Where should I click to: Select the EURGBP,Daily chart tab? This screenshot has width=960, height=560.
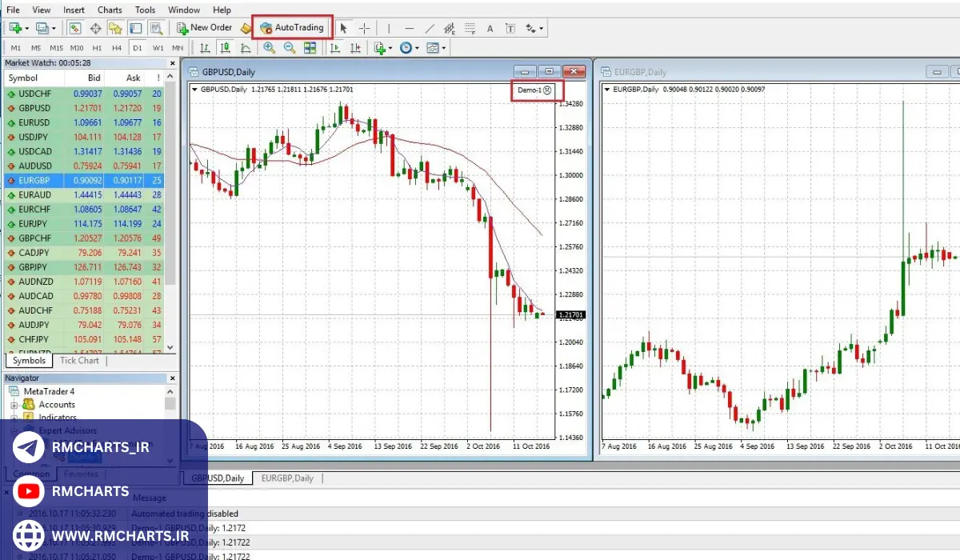286,478
